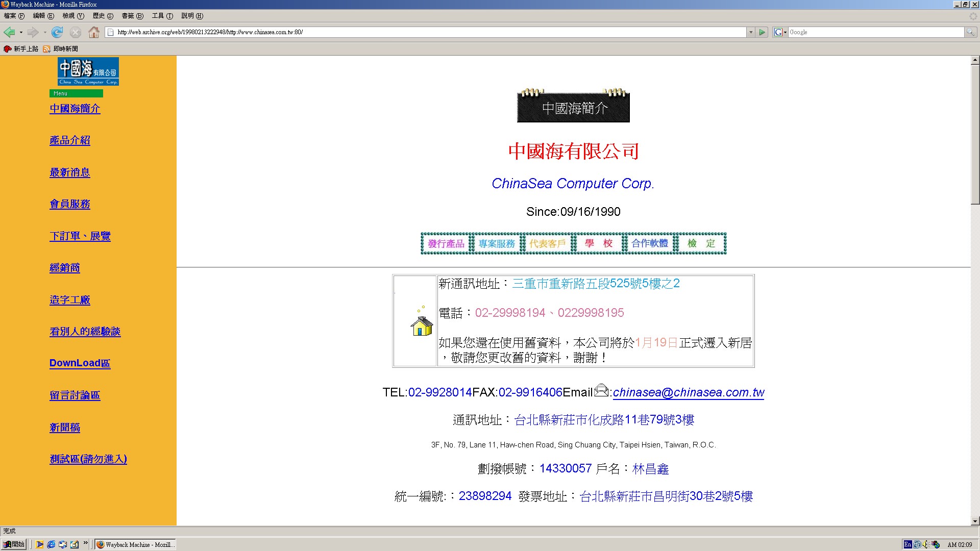The image size is (980, 551).
Task: Follow the DownLoad區 sidebar link
Action: [80, 363]
